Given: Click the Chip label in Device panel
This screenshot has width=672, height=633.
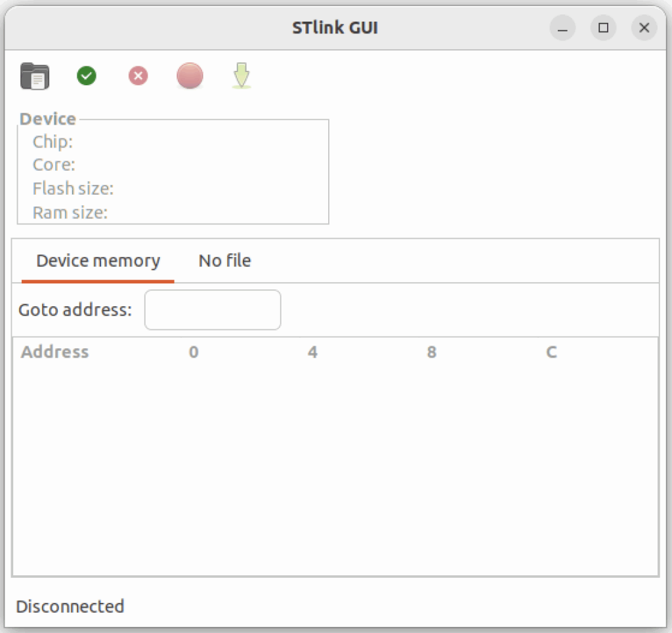Looking at the screenshot, I should pyautogui.click(x=52, y=142).
